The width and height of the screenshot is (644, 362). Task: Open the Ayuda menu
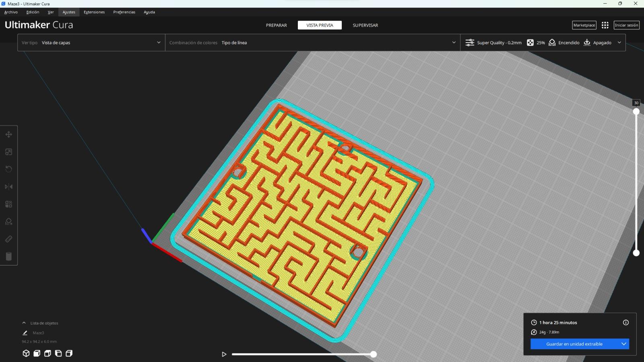pos(149,12)
